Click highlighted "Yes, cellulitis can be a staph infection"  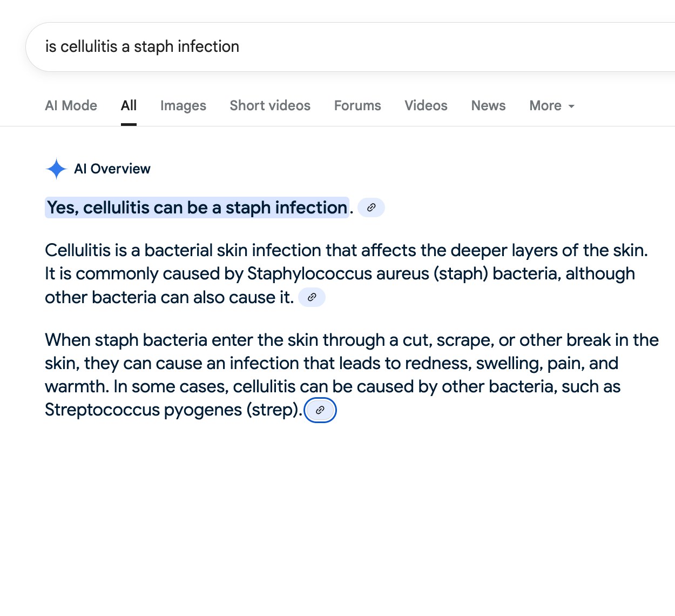coord(197,207)
